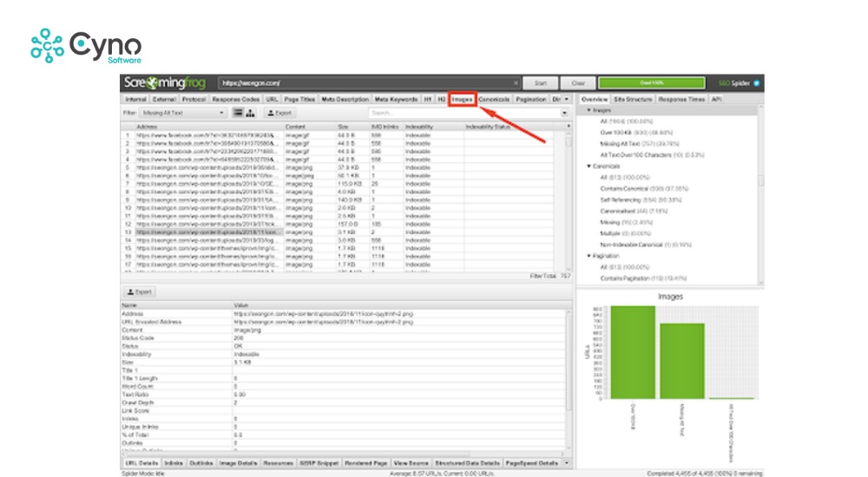Viewport: 868px width, 477px height.
Task: Click the Search input field
Action: point(464,113)
